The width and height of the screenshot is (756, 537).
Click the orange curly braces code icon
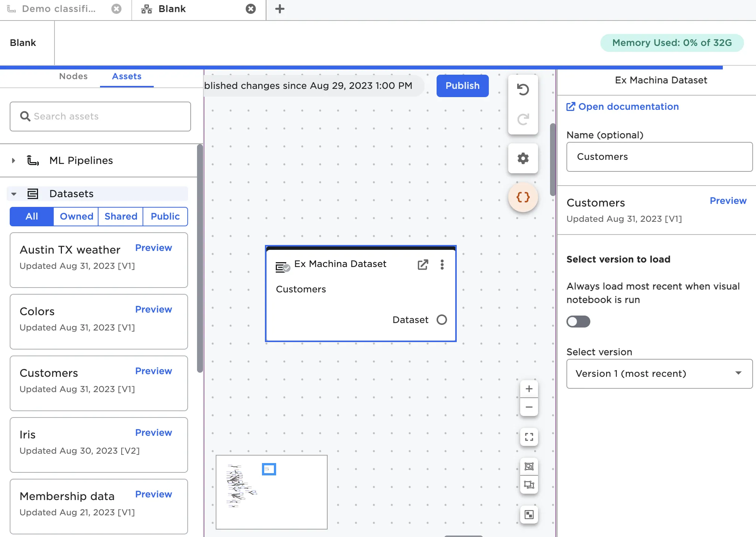[523, 197]
